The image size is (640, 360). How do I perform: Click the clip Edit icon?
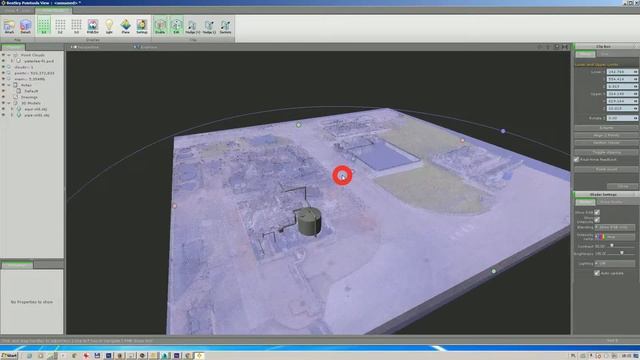[176, 25]
